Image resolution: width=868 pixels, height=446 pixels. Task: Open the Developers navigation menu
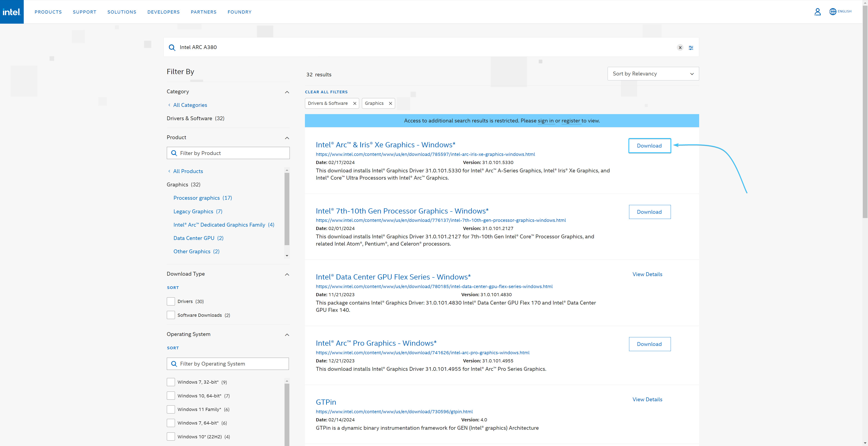163,12
